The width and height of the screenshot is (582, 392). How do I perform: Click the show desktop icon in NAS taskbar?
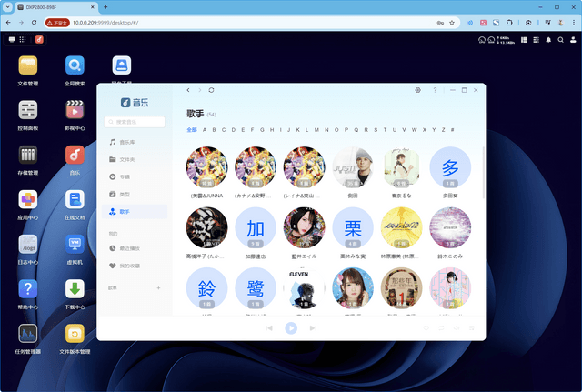12,40
